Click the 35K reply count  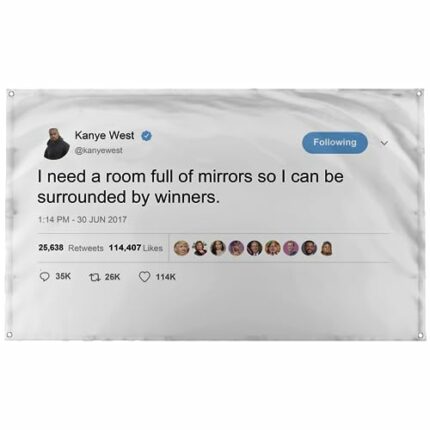[63, 277]
